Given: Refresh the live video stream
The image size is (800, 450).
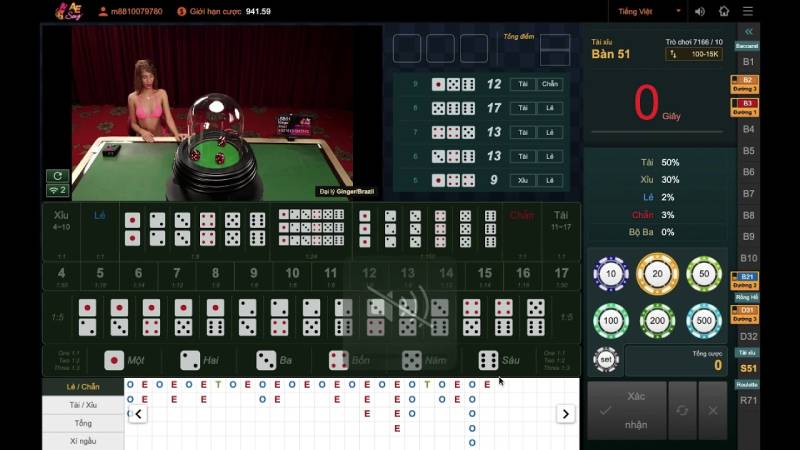Looking at the screenshot, I should pyautogui.click(x=57, y=176).
